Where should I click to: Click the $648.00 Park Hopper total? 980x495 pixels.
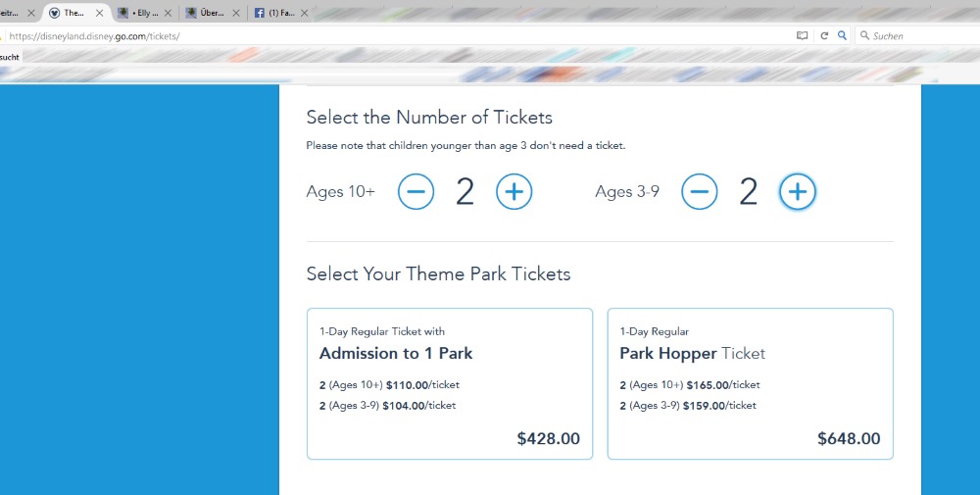click(x=849, y=439)
